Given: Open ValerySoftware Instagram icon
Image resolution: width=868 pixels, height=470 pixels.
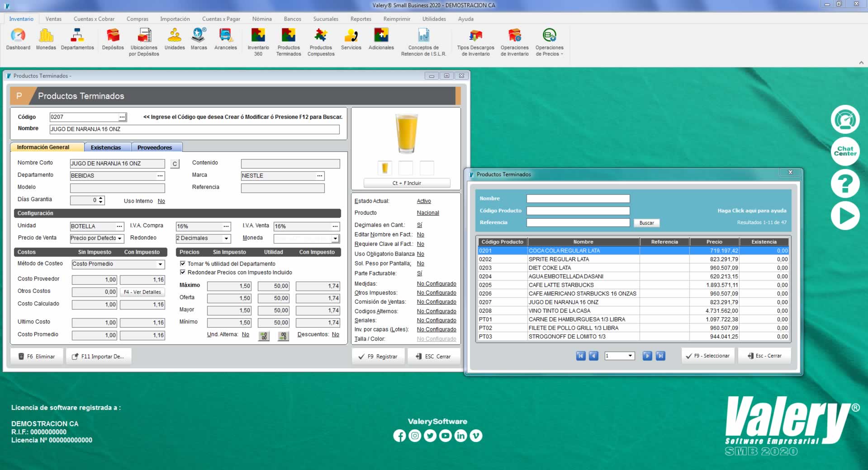Looking at the screenshot, I should point(415,436).
